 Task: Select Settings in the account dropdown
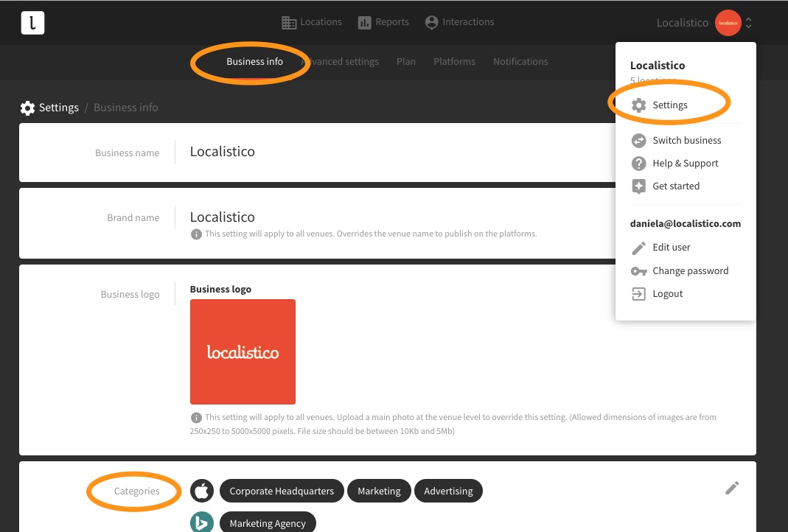pos(670,105)
